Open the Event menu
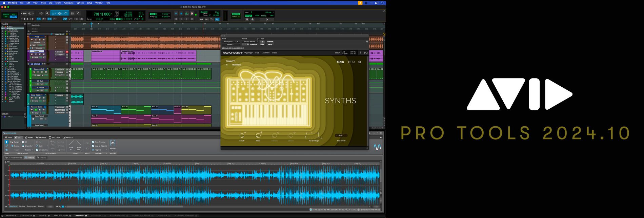This screenshot has height=218, width=644. 58,3
